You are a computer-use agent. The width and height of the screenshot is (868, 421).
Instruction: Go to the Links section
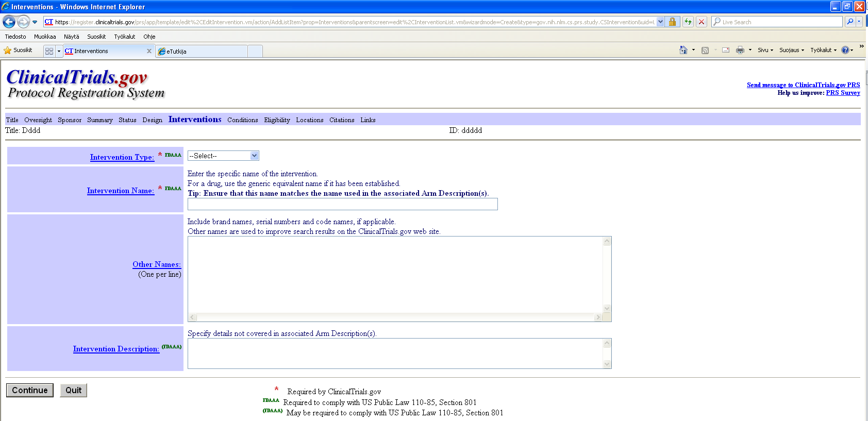click(368, 120)
